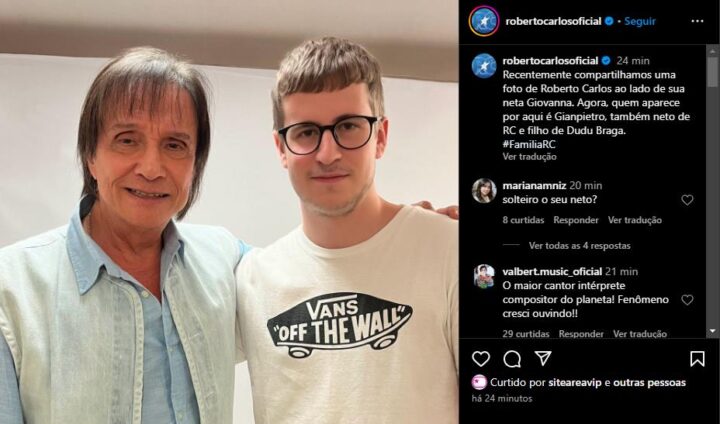Open robertocarlosoficial profile picture in header
720x424 pixels.
484,21
